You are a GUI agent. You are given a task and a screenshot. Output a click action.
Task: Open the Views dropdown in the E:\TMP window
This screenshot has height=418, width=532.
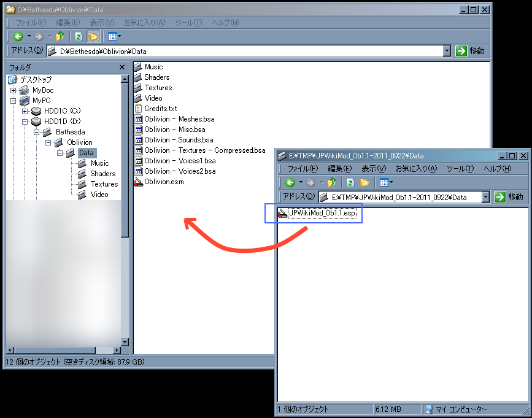pyautogui.click(x=386, y=182)
